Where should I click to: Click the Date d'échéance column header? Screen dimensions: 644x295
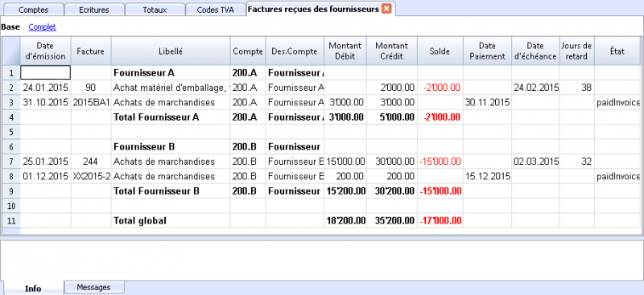(535, 51)
